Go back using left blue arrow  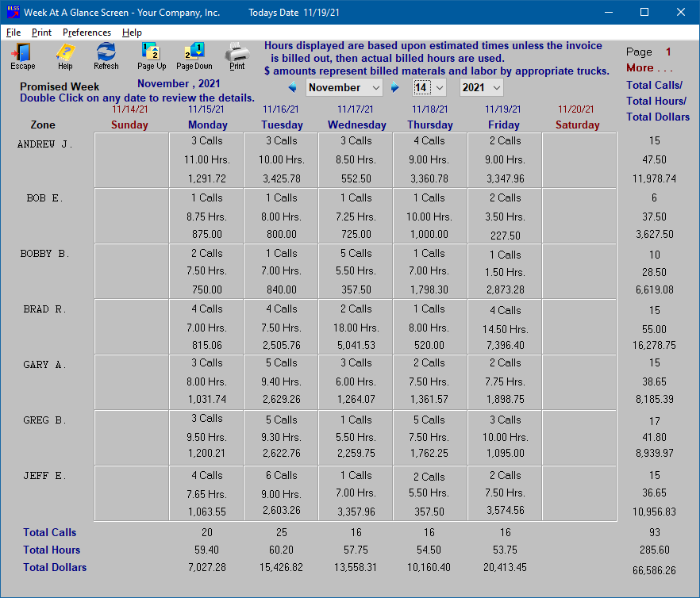[293, 87]
